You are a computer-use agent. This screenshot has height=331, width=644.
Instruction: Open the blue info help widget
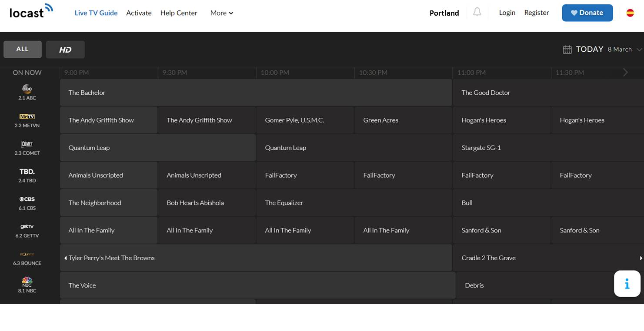coord(627,284)
